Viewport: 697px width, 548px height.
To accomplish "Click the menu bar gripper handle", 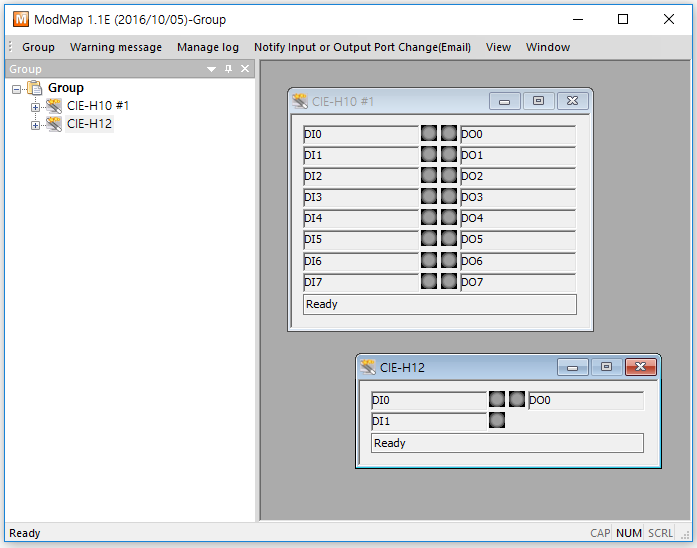I will pos(11,47).
